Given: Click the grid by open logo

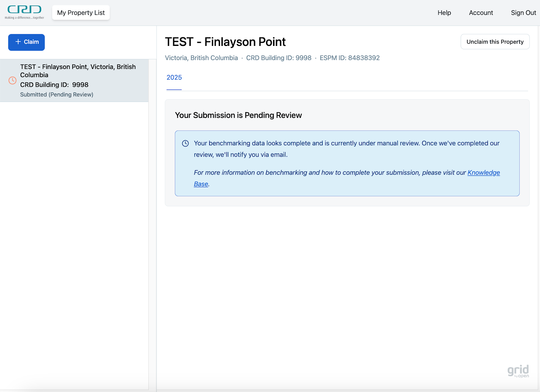Looking at the screenshot, I should pyautogui.click(x=518, y=371).
